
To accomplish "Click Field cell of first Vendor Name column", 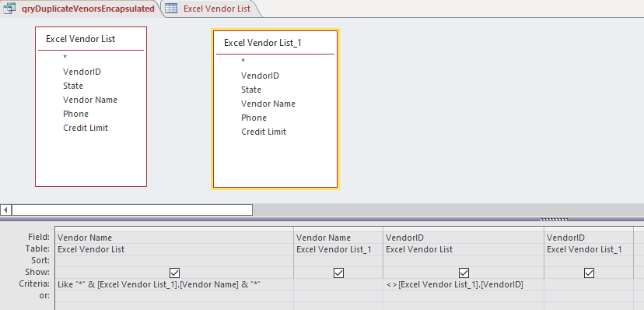I will (174, 238).
